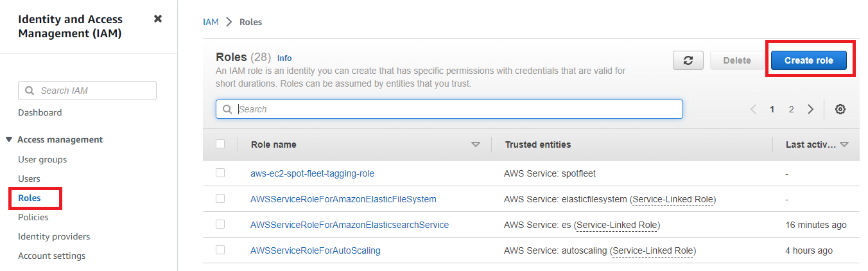Click the Create role button
The height and width of the screenshot is (271, 868).
point(809,60)
